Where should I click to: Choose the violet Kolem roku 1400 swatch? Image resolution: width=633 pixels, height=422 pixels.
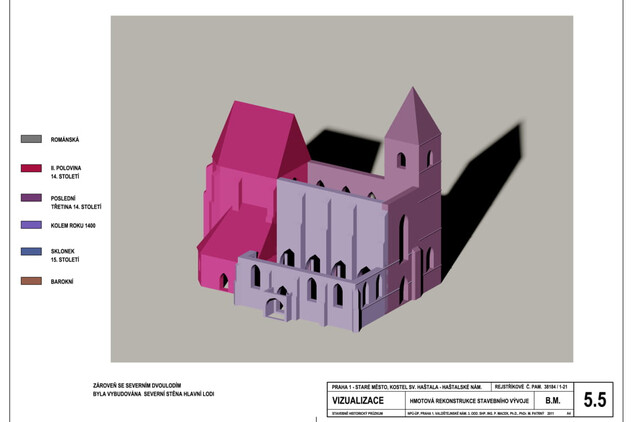[31, 225]
